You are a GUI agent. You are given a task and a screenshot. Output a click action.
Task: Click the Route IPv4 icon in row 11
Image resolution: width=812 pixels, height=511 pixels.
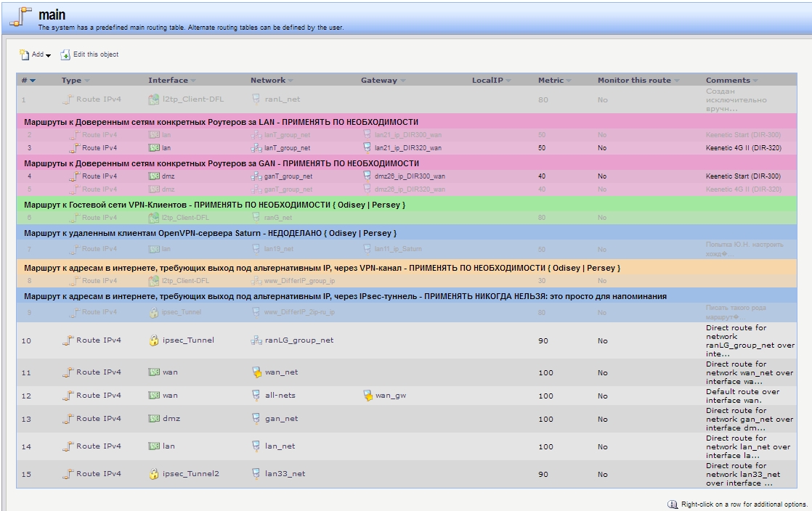click(x=68, y=372)
